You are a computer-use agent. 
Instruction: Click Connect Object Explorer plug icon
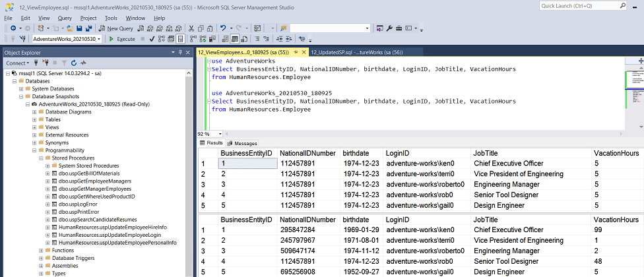[36, 63]
